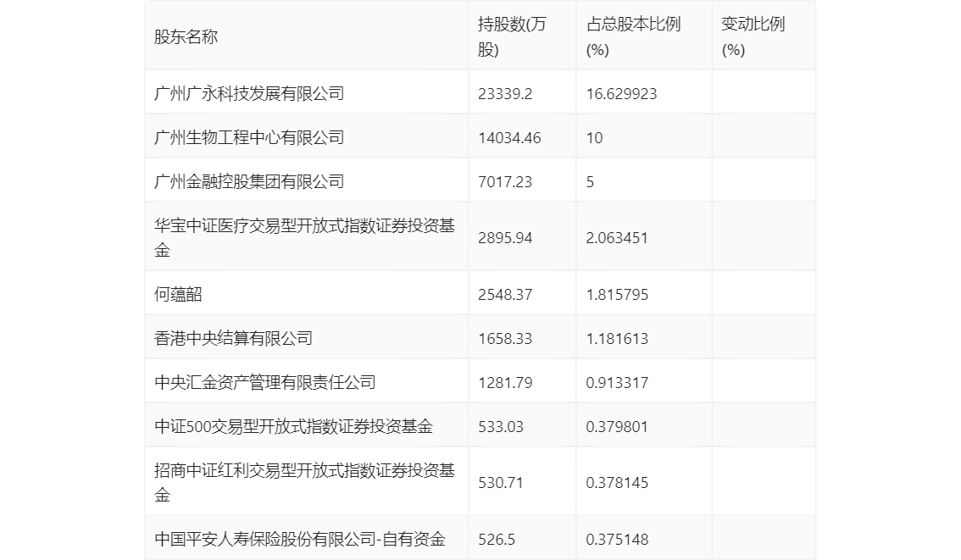This screenshot has height=560, width=961.
Task: Select the value 14034.46
Action: [x=509, y=138]
